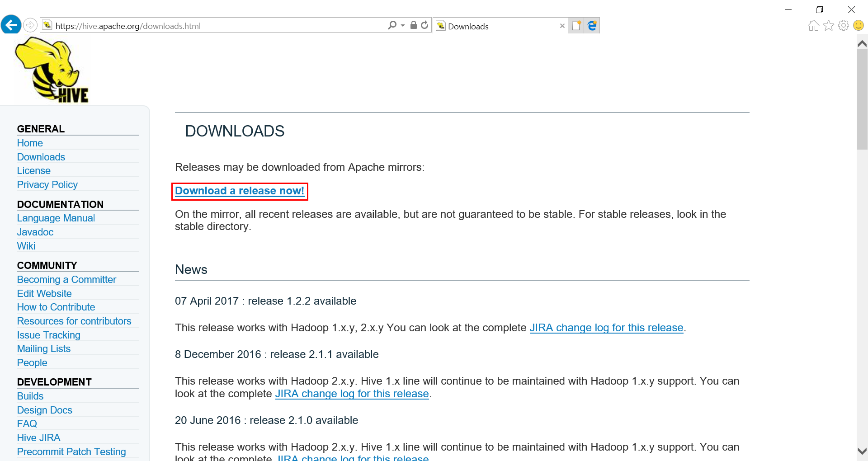Click the vertical scrollbar thumb
The image size is (868, 461).
coord(862,99)
